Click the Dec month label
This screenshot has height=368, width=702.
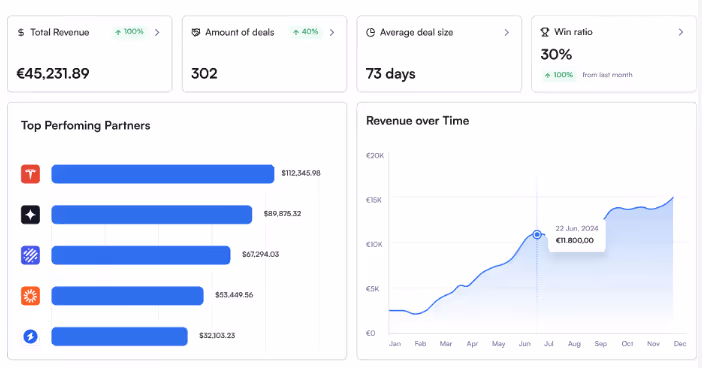(x=680, y=344)
